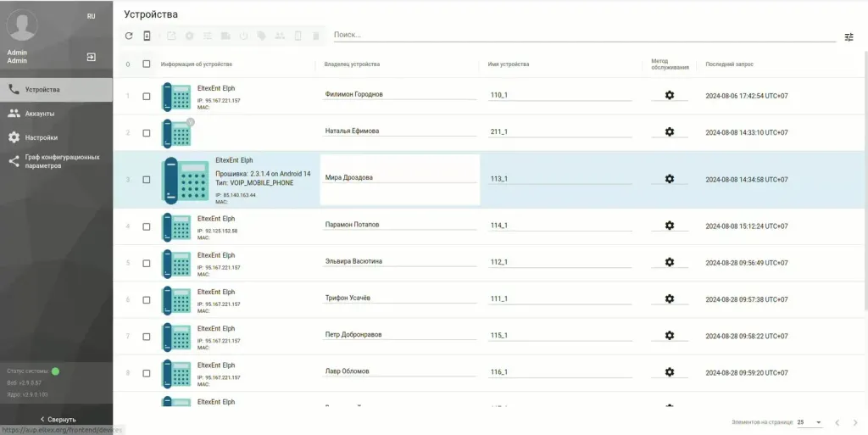Go to next page of devices
868x435 pixels.
point(856,421)
